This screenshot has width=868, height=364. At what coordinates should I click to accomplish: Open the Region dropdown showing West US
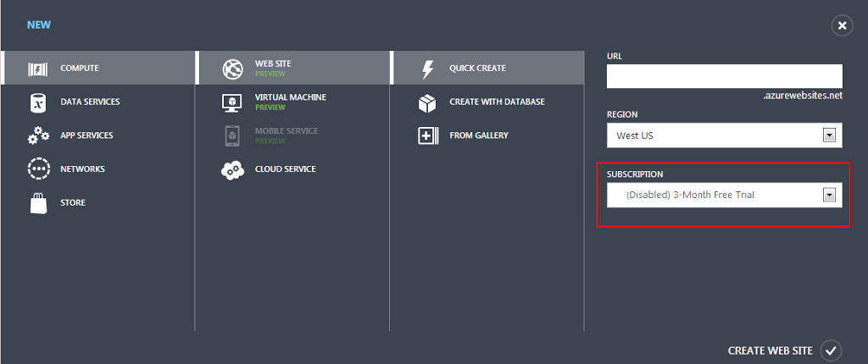click(725, 135)
